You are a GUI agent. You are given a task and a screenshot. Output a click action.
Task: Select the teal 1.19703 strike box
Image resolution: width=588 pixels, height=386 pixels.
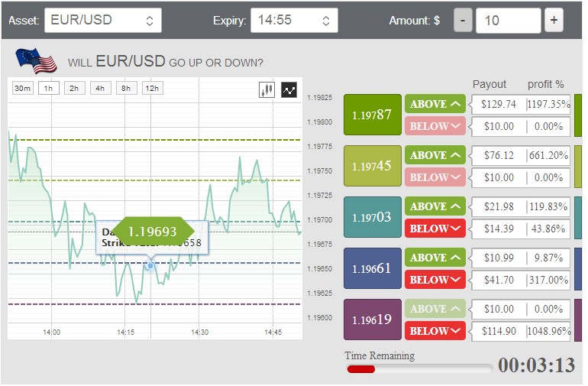(x=373, y=217)
